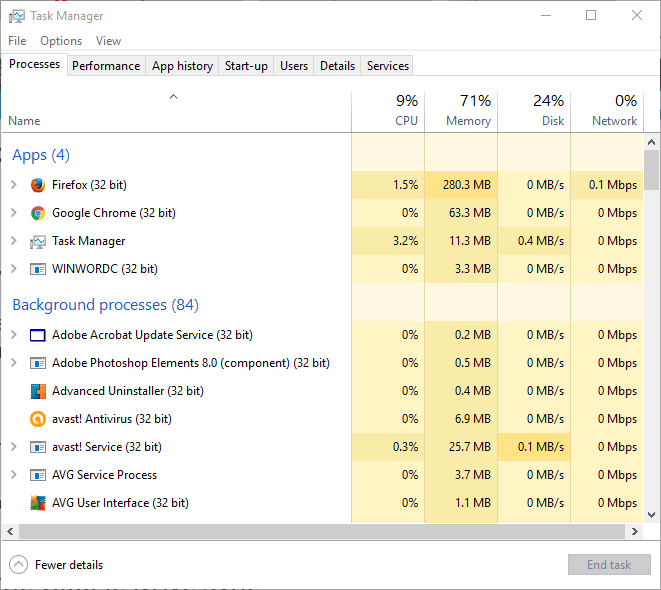661x590 pixels.
Task: Select the Advanced Uninstaller (32 bit) name
Action: [128, 391]
